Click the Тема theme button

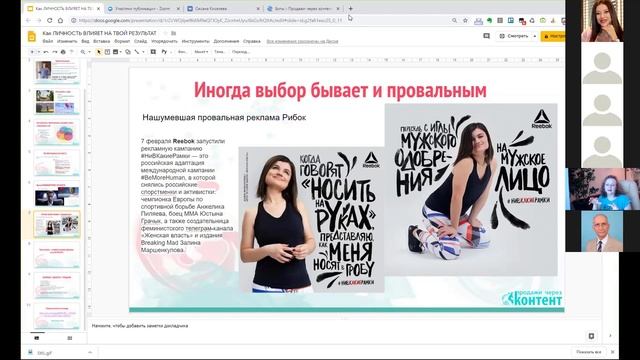click(219, 52)
